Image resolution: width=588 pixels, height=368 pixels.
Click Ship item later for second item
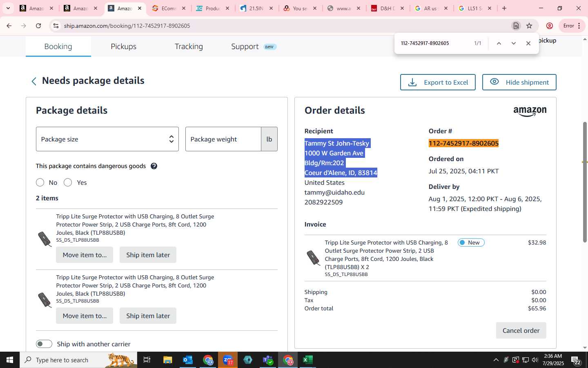[148, 316]
